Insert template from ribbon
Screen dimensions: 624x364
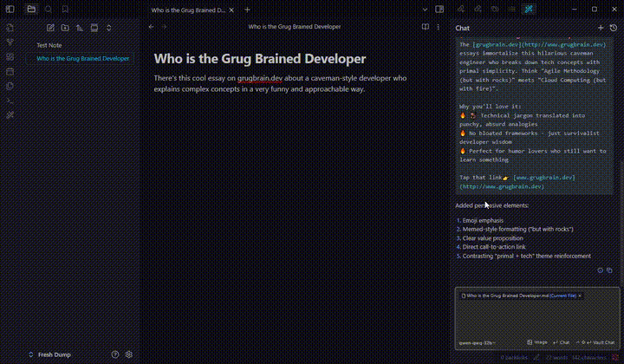[10, 86]
